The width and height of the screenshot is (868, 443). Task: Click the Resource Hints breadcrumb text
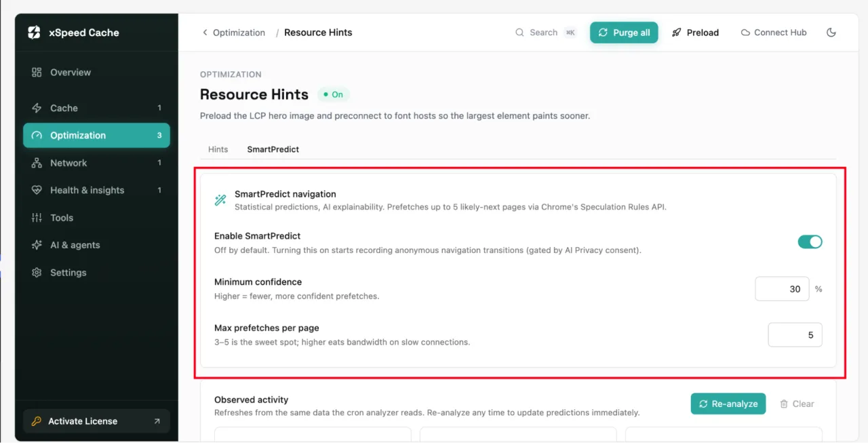[x=318, y=33]
